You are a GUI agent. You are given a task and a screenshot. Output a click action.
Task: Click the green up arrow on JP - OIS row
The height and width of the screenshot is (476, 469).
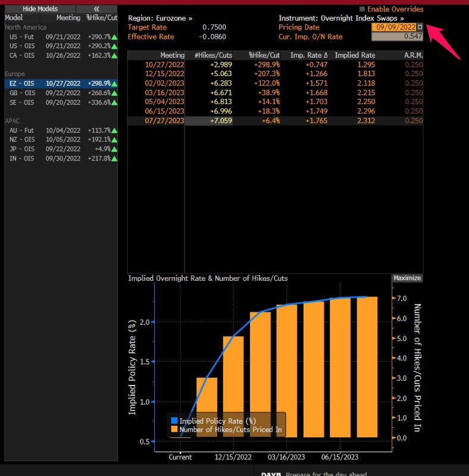point(114,149)
